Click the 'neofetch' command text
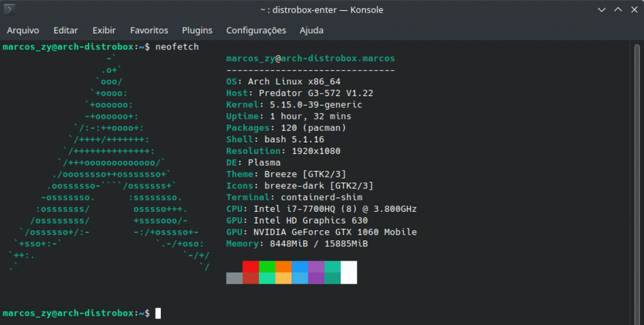644x325 pixels. click(x=177, y=47)
